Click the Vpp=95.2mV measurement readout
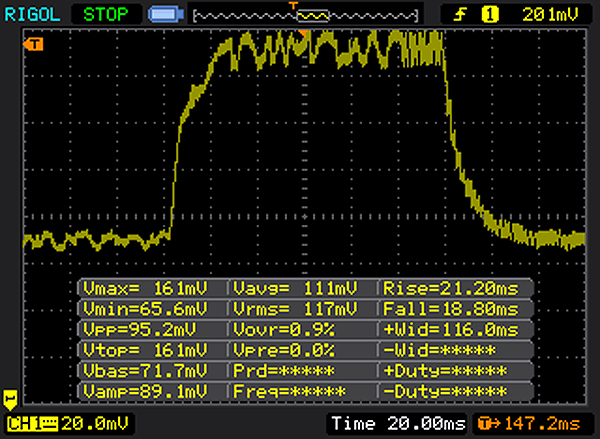The height and width of the screenshot is (439, 600). coord(152,328)
